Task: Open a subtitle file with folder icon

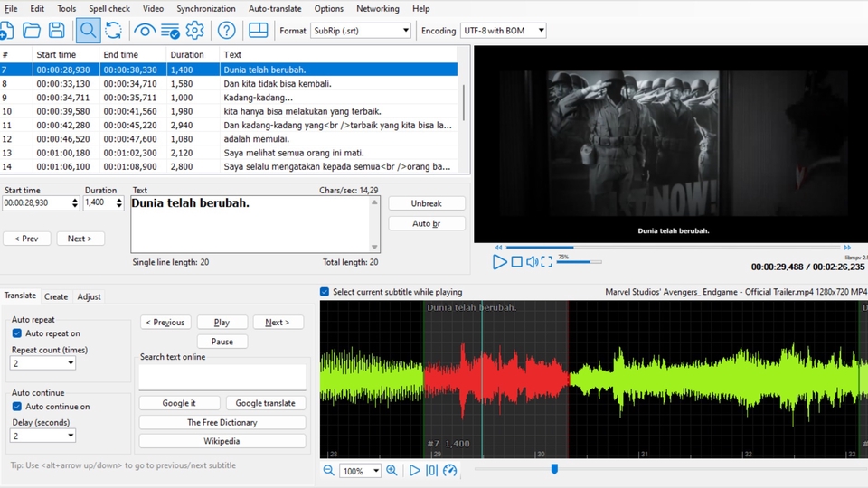Action: click(32, 31)
